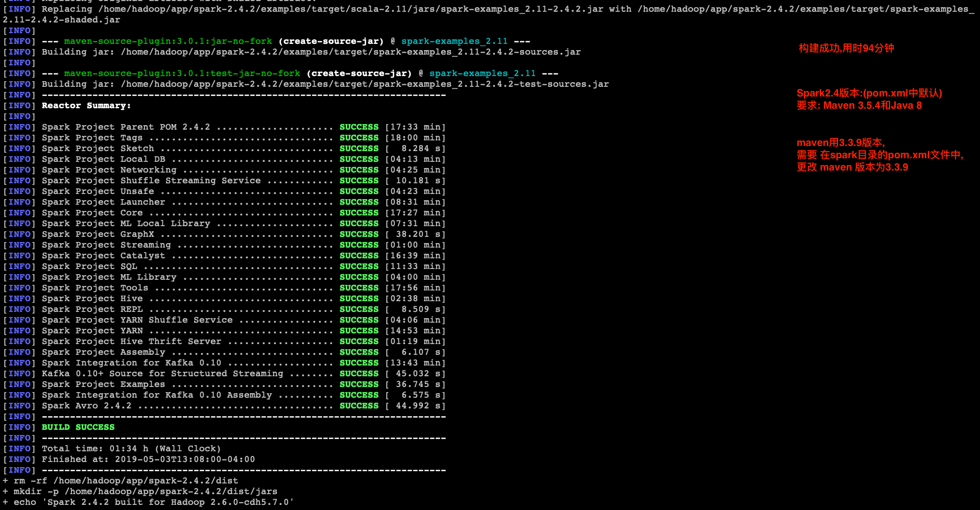Select 'Spark Project Parent POM 2.4.2' line
This screenshot has width=980, height=510.
tap(225, 127)
